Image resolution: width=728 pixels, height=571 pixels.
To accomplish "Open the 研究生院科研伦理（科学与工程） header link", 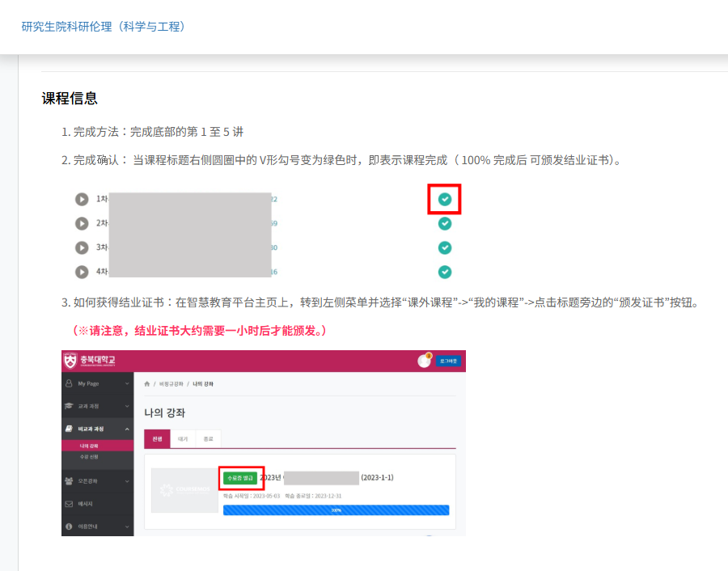I will pyautogui.click(x=103, y=27).
